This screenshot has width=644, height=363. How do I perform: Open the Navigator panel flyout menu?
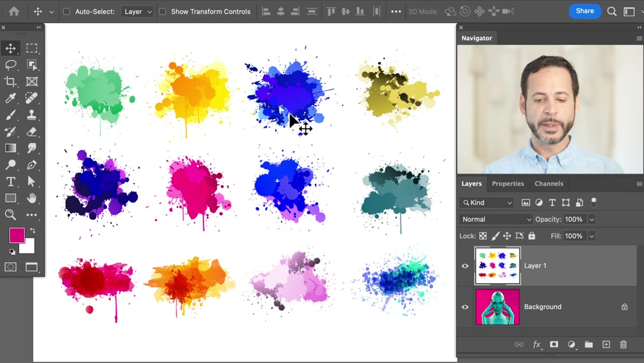639,38
